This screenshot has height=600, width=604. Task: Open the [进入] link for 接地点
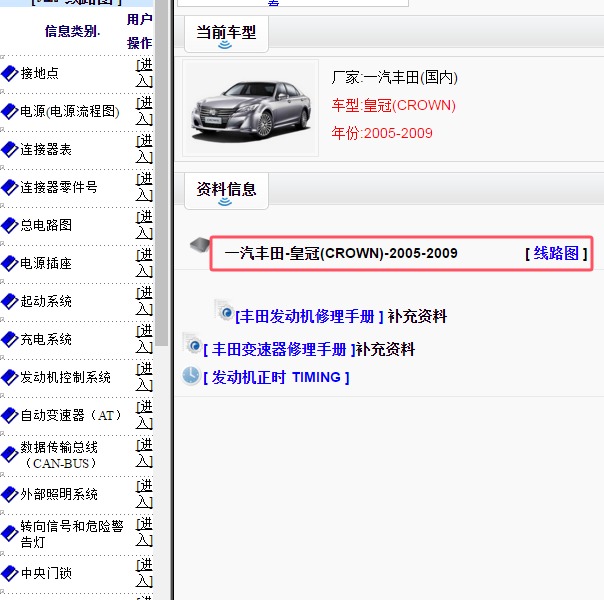point(144,73)
